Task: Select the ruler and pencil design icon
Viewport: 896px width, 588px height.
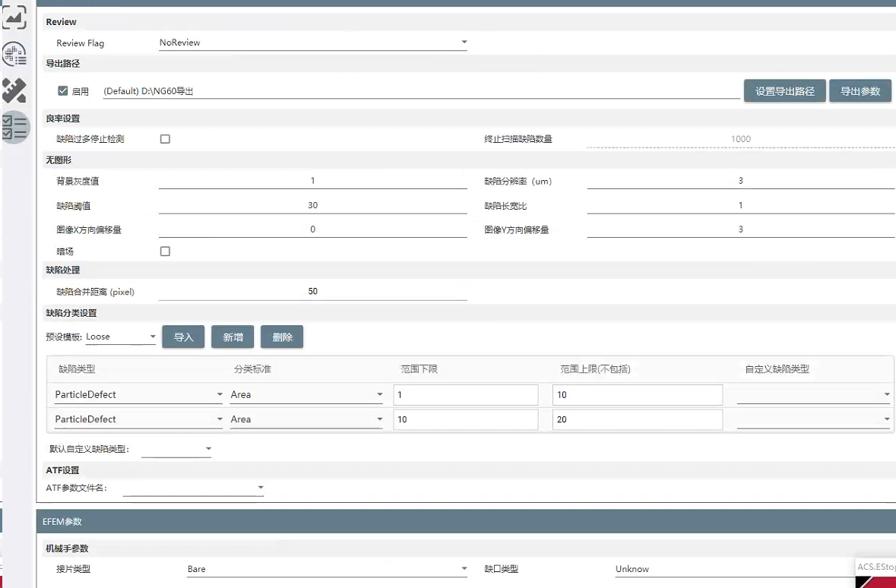Action: coord(14,90)
